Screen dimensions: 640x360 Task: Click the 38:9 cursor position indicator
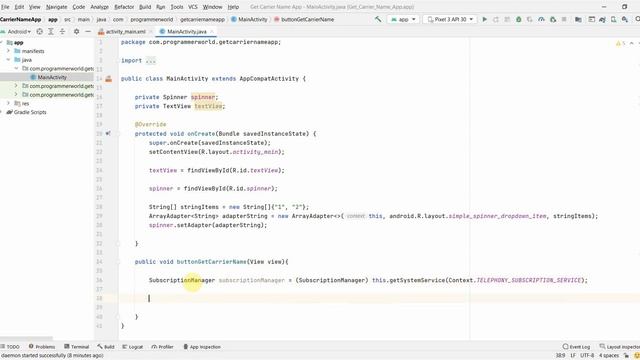tap(560, 356)
